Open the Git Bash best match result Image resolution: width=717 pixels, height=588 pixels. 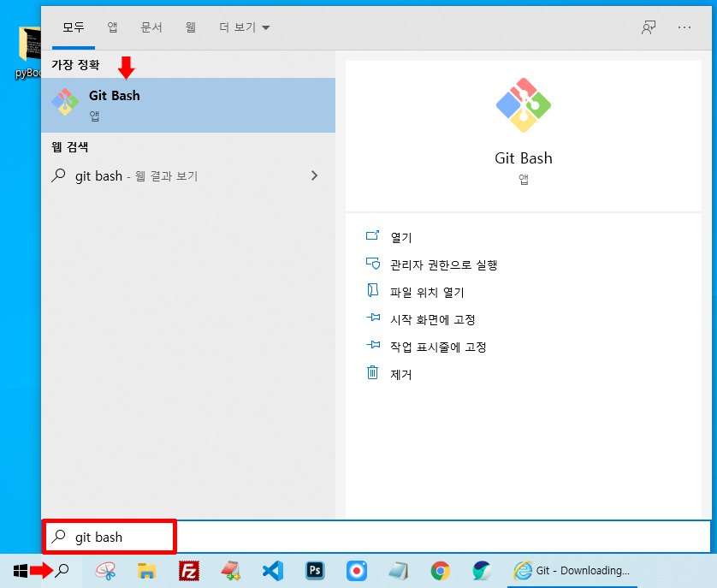point(188,105)
